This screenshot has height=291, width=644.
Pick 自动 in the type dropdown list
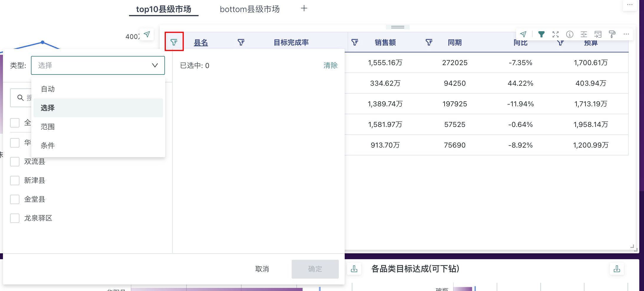click(48, 89)
